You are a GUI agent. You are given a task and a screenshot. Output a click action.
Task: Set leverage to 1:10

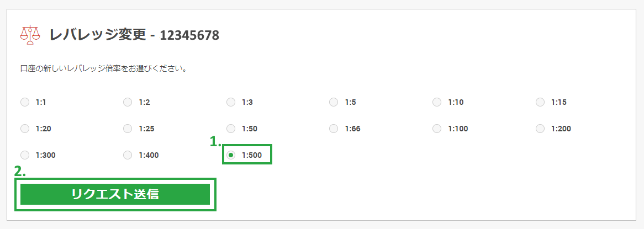[437, 102]
